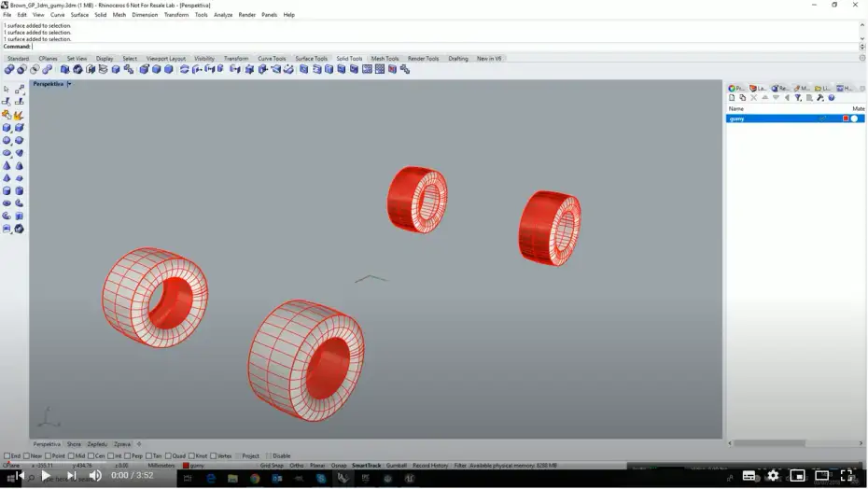This screenshot has height=489, width=868.
Task: Enable the Cen osnap checkbox
Action: click(91, 456)
